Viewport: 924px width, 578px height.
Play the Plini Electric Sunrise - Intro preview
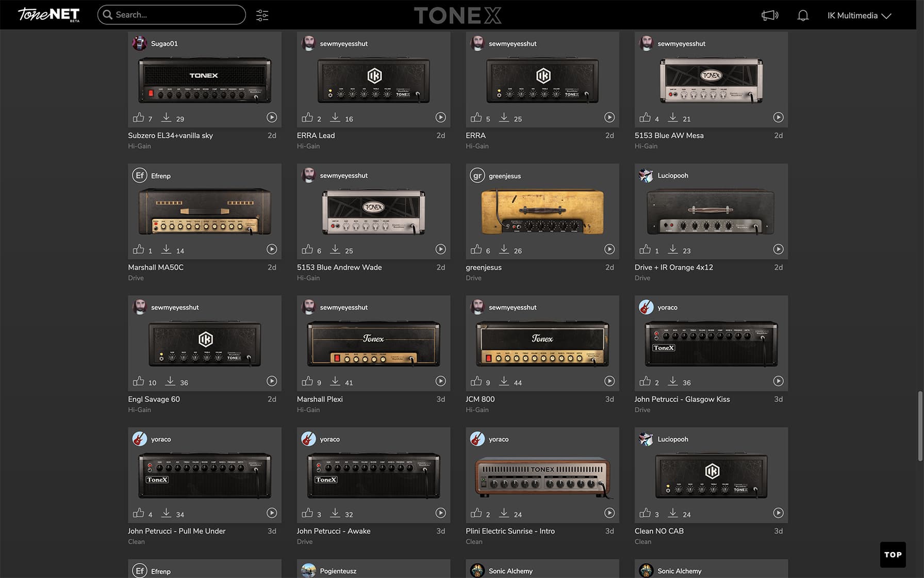[x=609, y=513]
